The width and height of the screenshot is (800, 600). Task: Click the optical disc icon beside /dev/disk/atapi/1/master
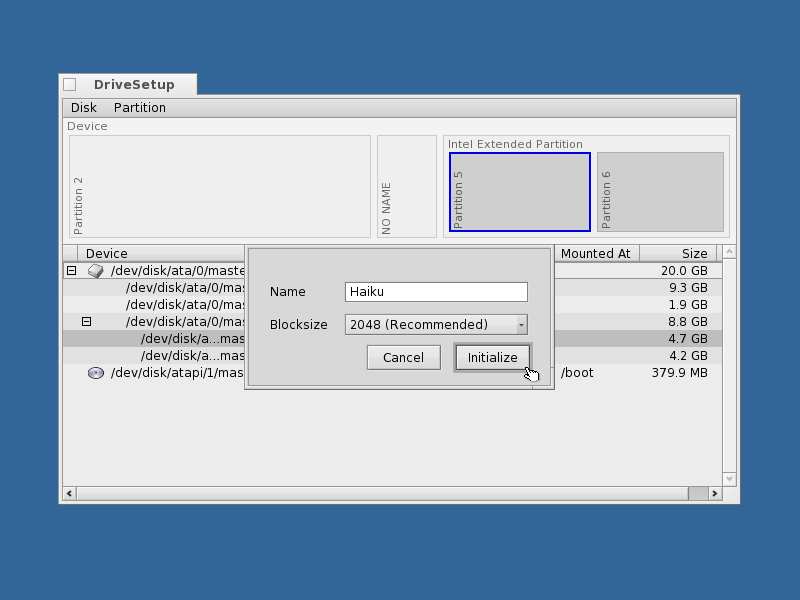[x=95, y=371]
